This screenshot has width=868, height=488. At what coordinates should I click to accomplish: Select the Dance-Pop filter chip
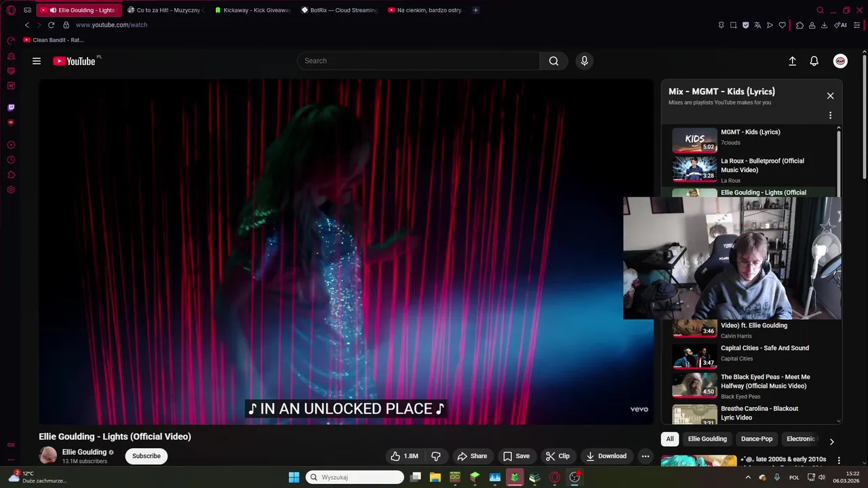757,439
